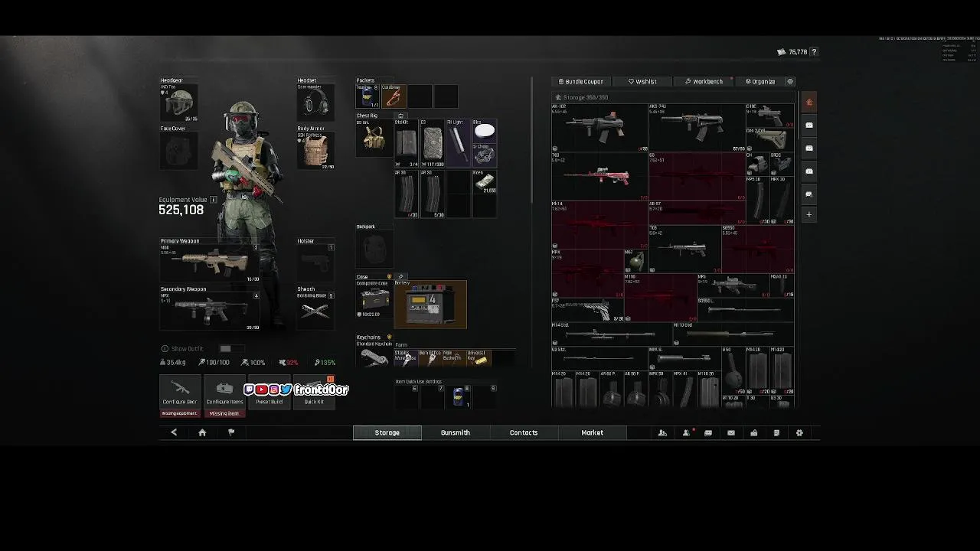Select the primary weapon rifle
980x551 pixels.
(x=210, y=263)
